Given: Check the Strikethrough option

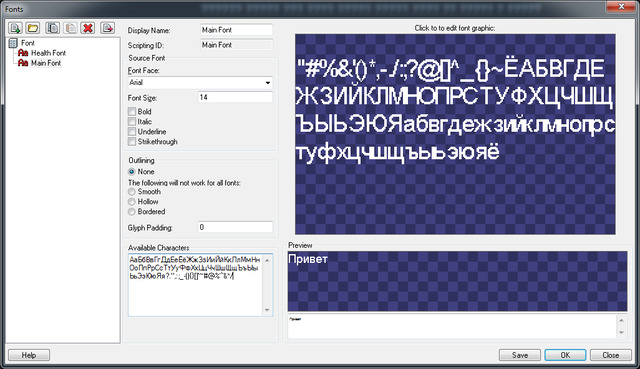Looking at the screenshot, I should (132, 142).
